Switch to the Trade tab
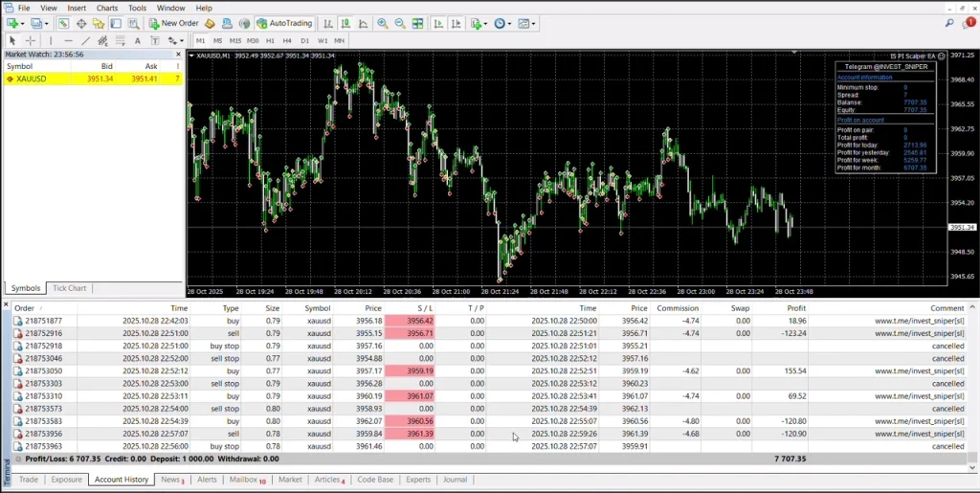The height and width of the screenshot is (493, 980). (x=28, y=480)
